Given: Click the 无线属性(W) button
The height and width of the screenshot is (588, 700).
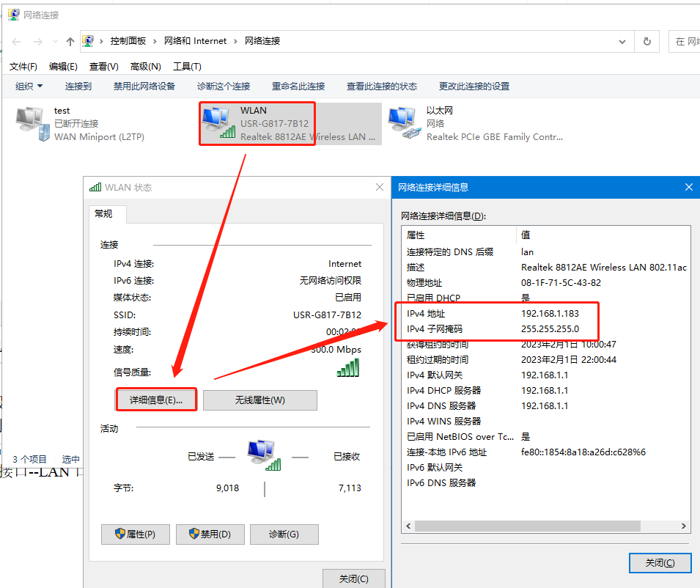Looking at the screenshot, I should click(259, 400).
